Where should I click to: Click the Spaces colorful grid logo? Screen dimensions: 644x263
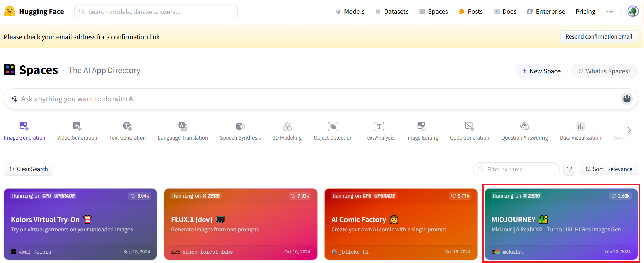pos(10,70)
